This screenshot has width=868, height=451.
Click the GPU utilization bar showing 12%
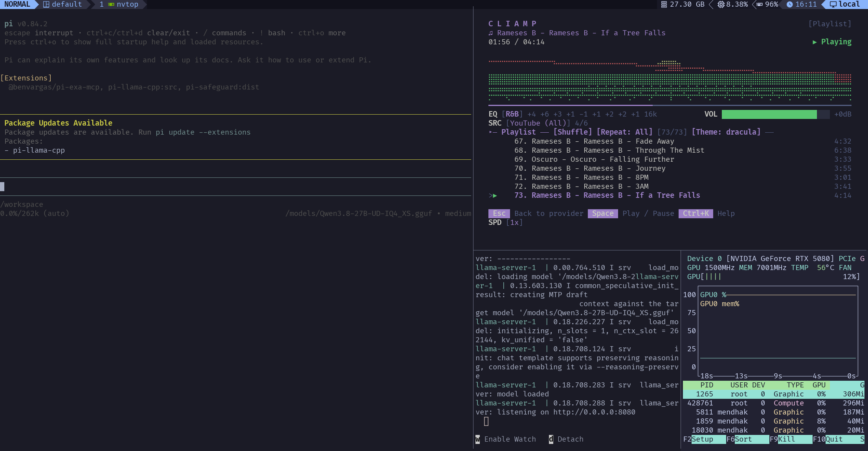pyautogui.click(x=773, y=277)
